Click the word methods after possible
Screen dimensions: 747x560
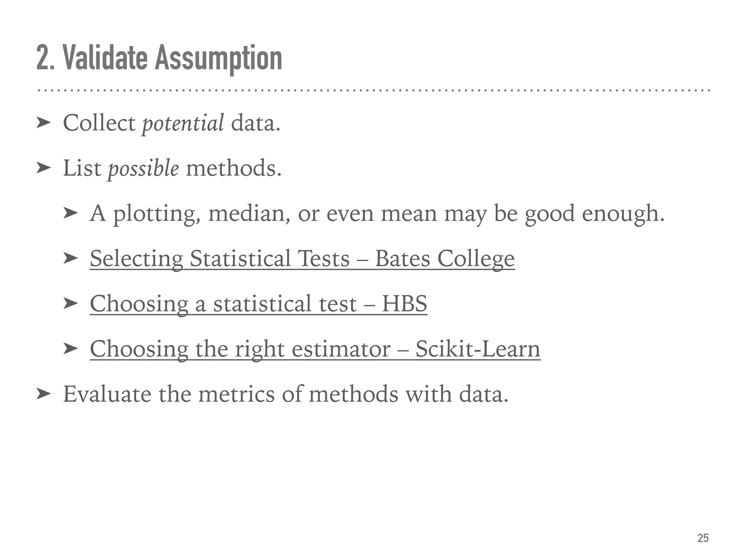(233, 168)
